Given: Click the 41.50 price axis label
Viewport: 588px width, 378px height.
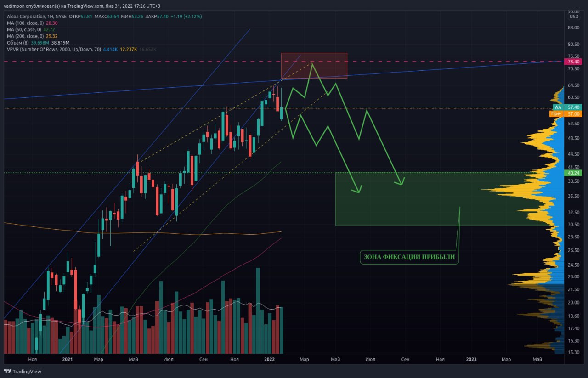Looking at the screenshot, I should tap(574, 167).
